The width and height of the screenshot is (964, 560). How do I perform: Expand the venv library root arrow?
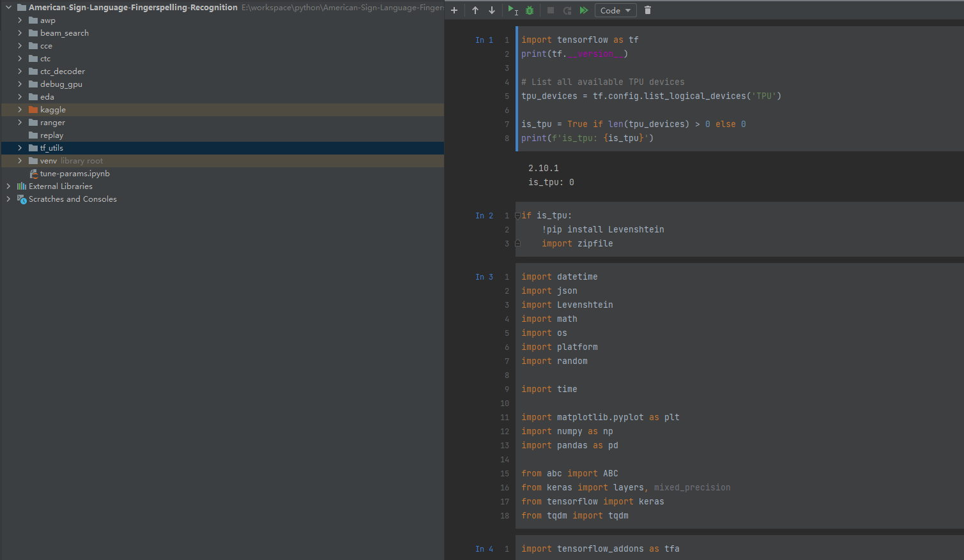click(x=20, y=161)
